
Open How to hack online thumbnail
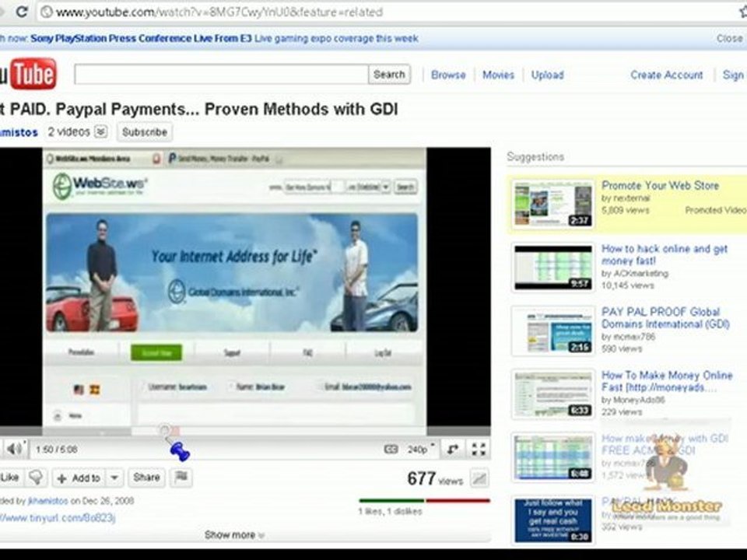click(553, 267)
